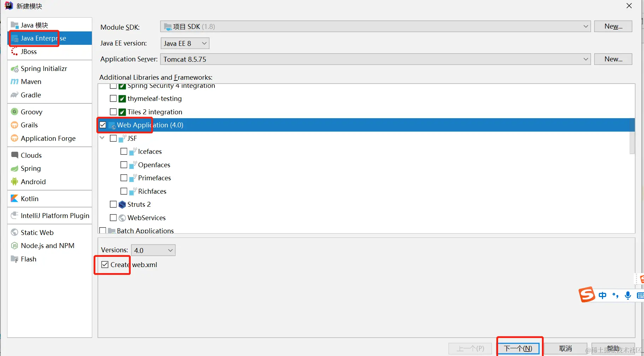The width and height of the screenshot is (644, 356).
Task: Open the Versions 4.0 dropdown
Action: click(x=153, y=251)
